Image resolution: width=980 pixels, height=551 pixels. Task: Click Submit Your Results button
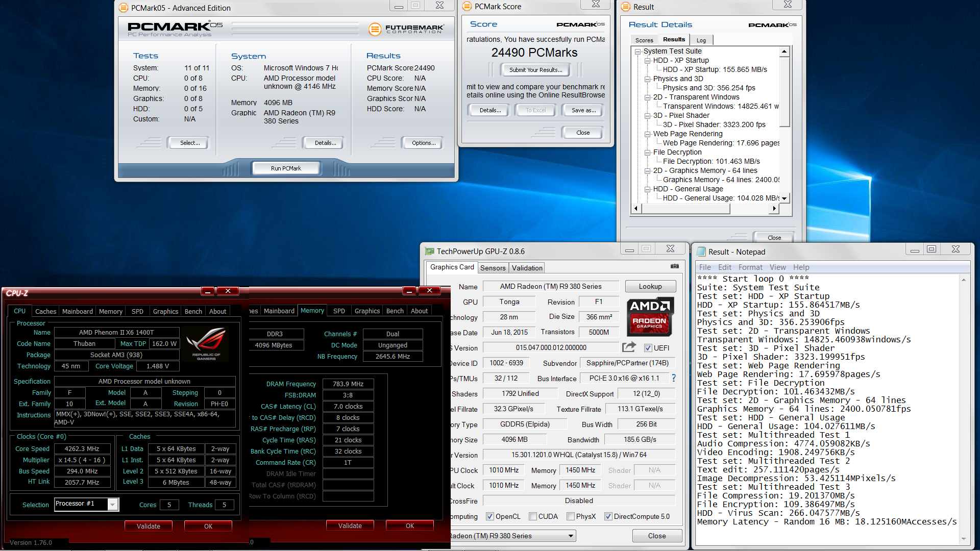tap(535, 70)
